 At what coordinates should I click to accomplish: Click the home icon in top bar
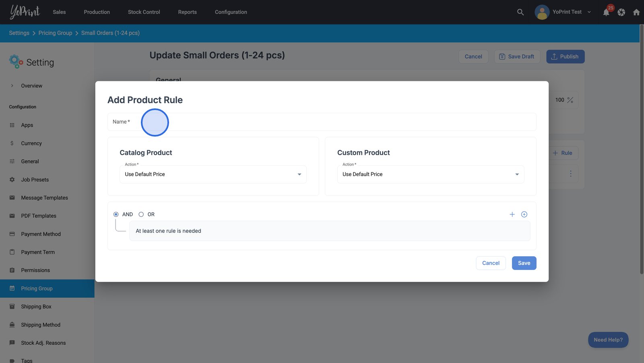click(x=636, y=12)
